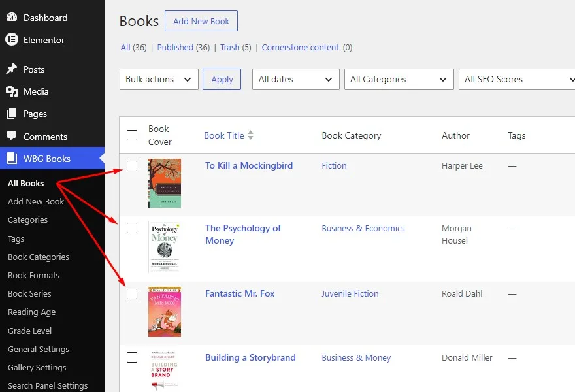Click the Apply button
Image resolution: width=575 pixels, height=392 pixels.
coord(222,79)
